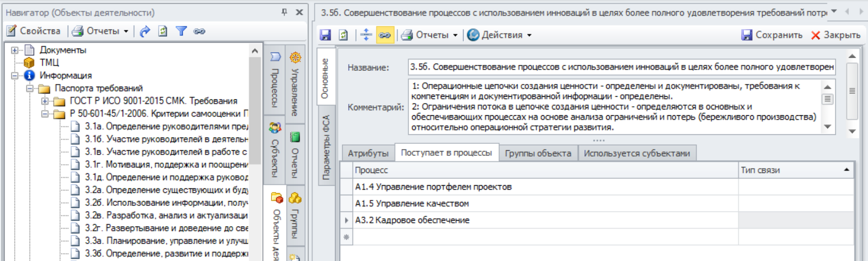Click the blue arrow icon in Navigator toolbar

145,31
